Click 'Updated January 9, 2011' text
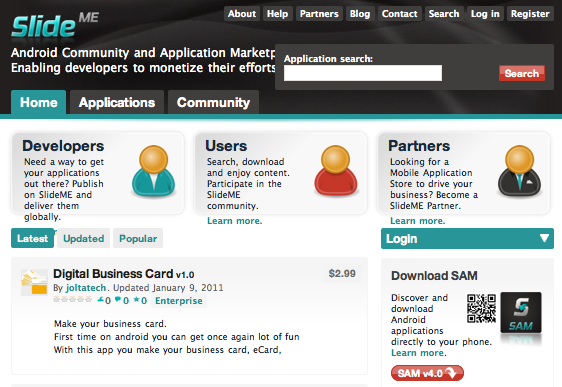The width and height of the screenshot is (562, 387). (x=168, y=288)
